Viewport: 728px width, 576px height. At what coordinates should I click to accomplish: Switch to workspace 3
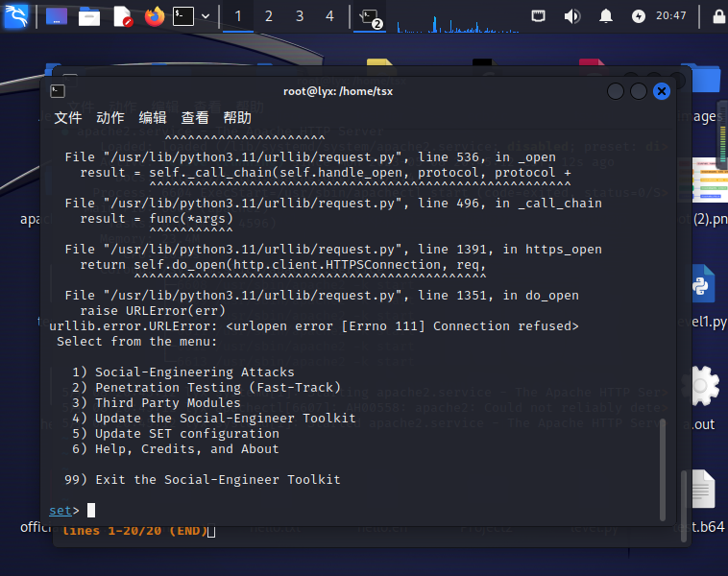(300, 16)
